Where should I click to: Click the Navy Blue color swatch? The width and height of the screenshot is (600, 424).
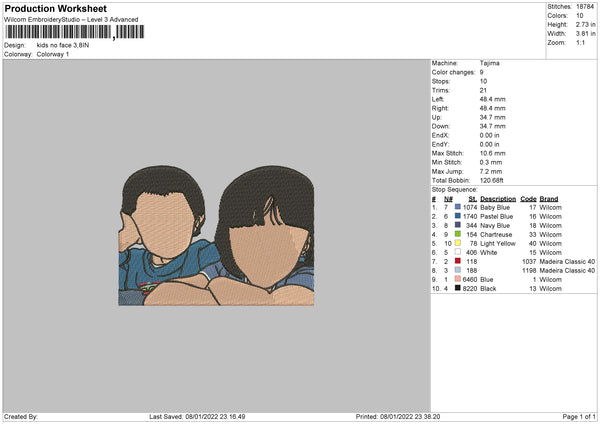458,225
